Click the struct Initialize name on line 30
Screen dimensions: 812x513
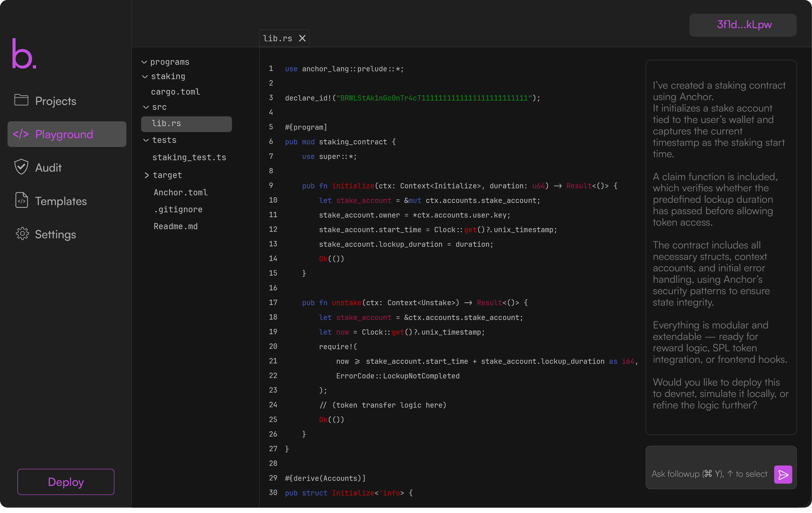[353, 493]
